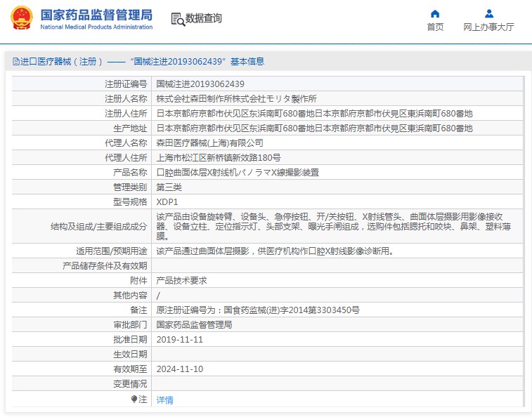Click expiry date 2024-11-10
The width and height of the screenshot is (532, 417).
[179, 369]
